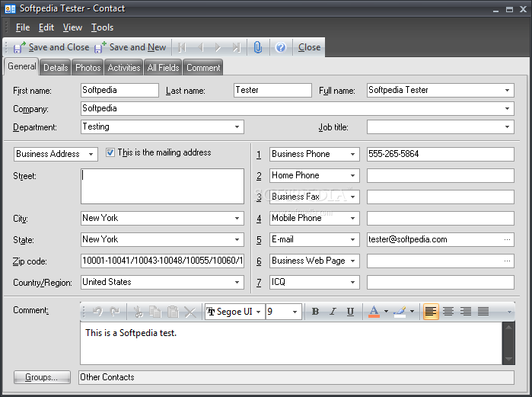532x397 pixels.
Task: Apply the font color to comment text
Action: [374, 312]
